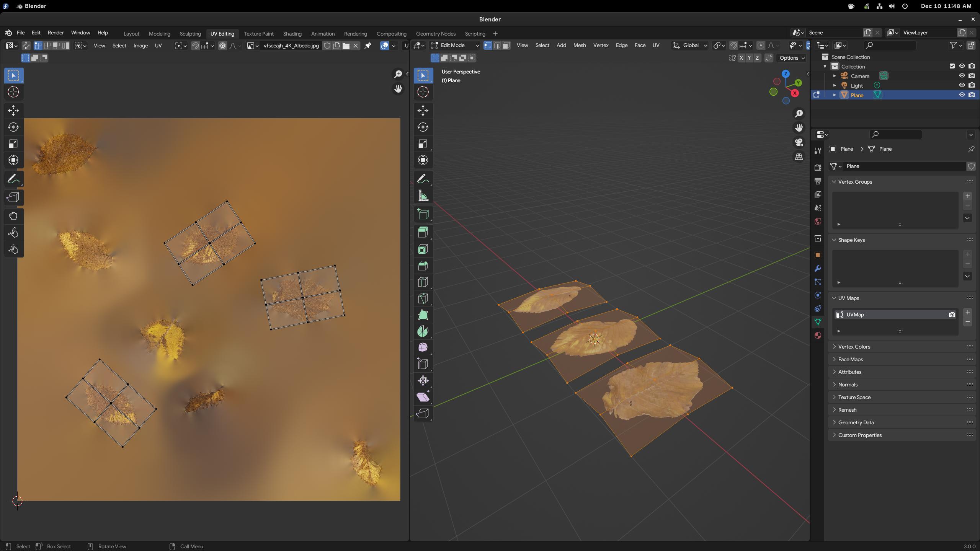Switch to face select mode in the 3D viewport
The width and height of the screenshot is (980, 551).
tap(506, 46)
